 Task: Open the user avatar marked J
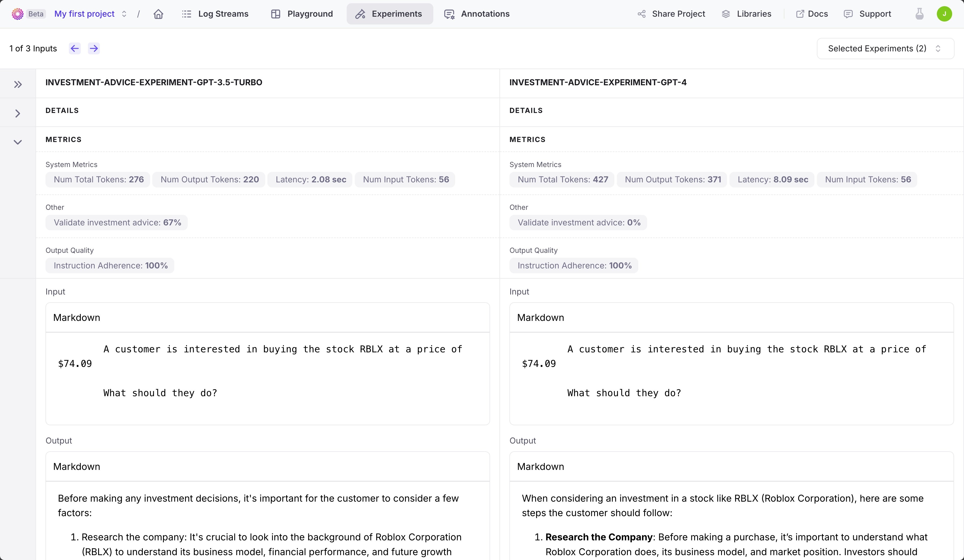coord(944,14)
